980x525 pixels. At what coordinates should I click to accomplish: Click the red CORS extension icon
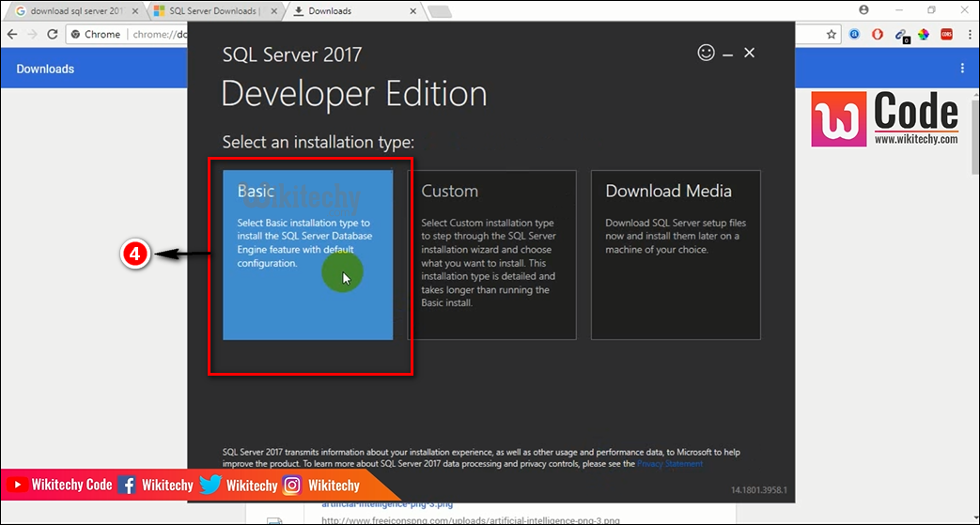coord(945,34)
